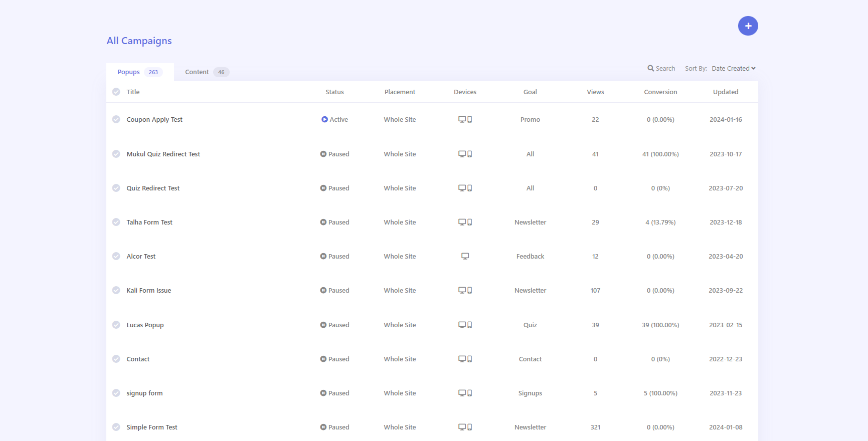Image resolution: width=868 pixels, height=441 pixels.
Task: Open the Kali Form Issue campaign title
Action: pos(149,290)
